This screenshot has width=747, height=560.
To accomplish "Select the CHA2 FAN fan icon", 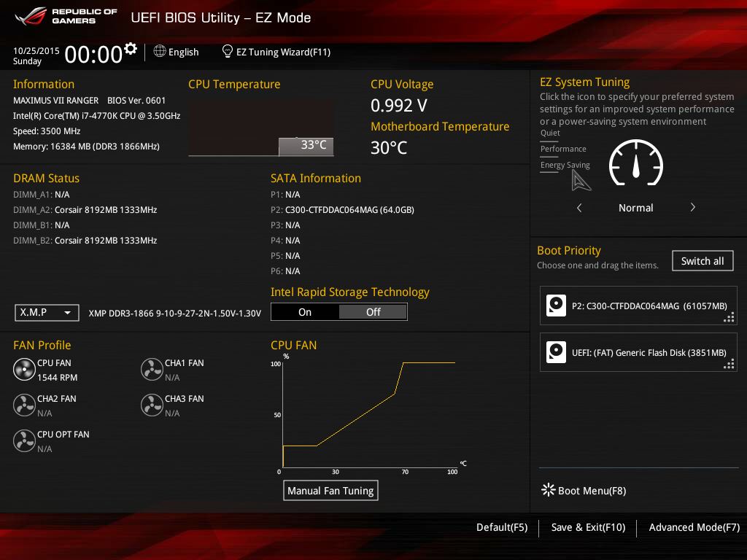I will click(x=24, y=405).
